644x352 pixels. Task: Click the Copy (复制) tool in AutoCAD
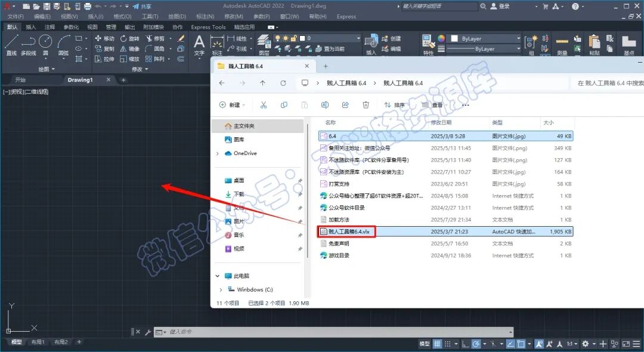tap(104, 48)
